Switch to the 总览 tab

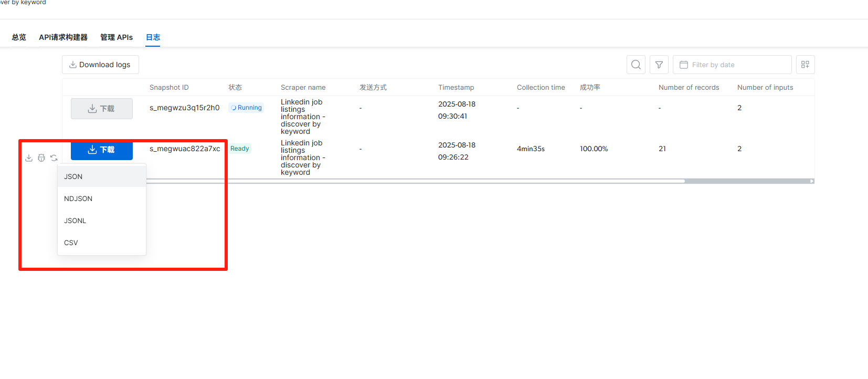click(x=19, y=37)
